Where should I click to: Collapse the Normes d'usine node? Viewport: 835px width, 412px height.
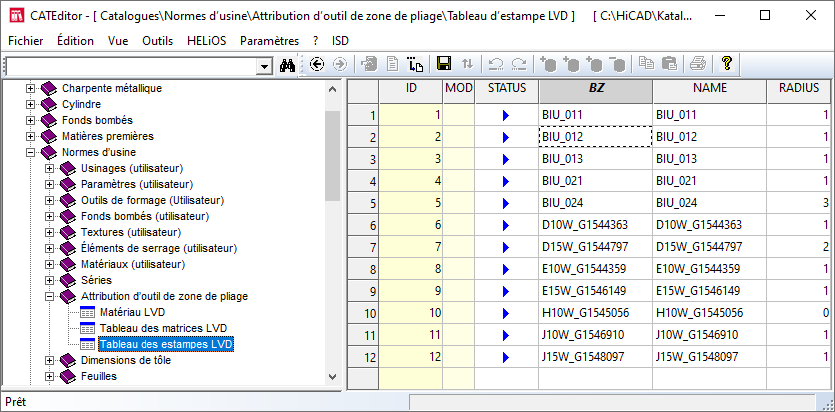pos(31,152)
